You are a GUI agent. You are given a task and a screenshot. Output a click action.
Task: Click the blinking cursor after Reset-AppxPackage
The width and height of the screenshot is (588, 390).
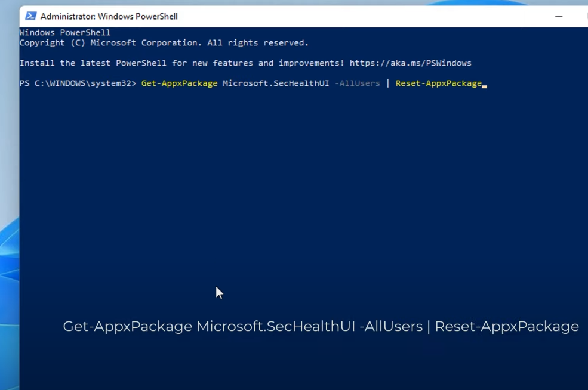click(485, 86)
